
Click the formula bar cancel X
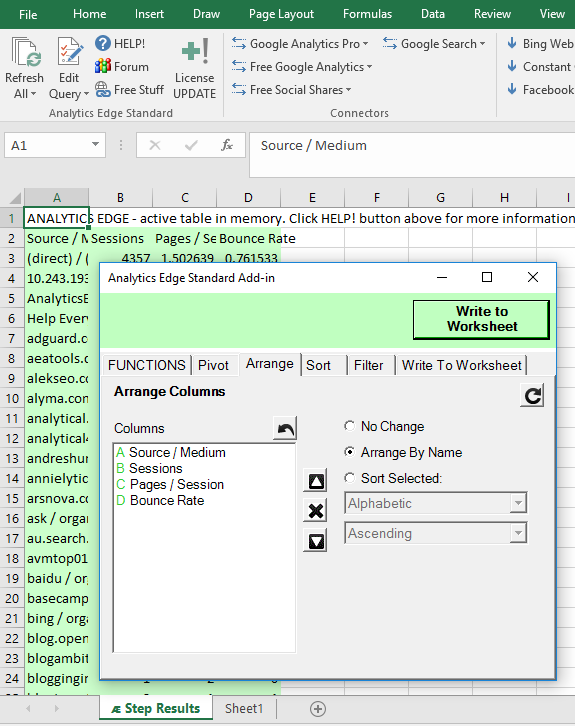tap(155, 145)
